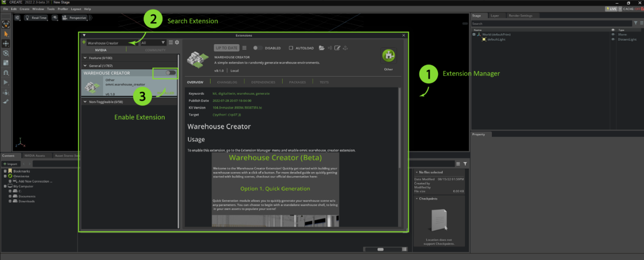Toggle visibility eye for defaultLight
The height and width of the screenshot is (260, 644).
(613, 39)
